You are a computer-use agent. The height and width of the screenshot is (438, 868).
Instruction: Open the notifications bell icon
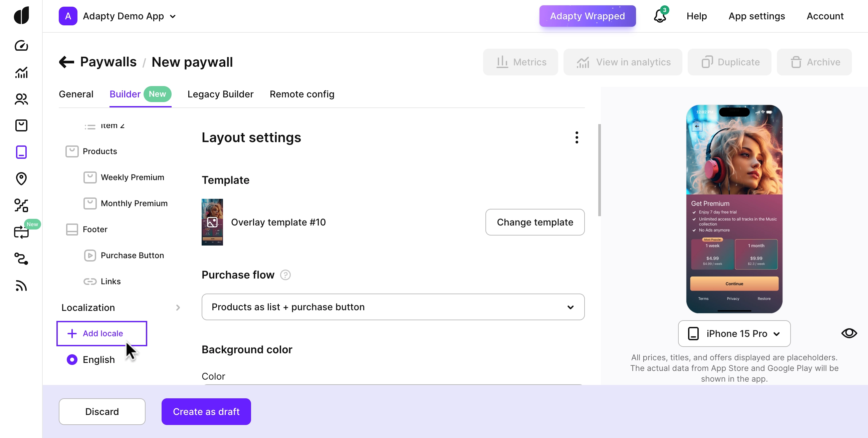coord(660,16)
